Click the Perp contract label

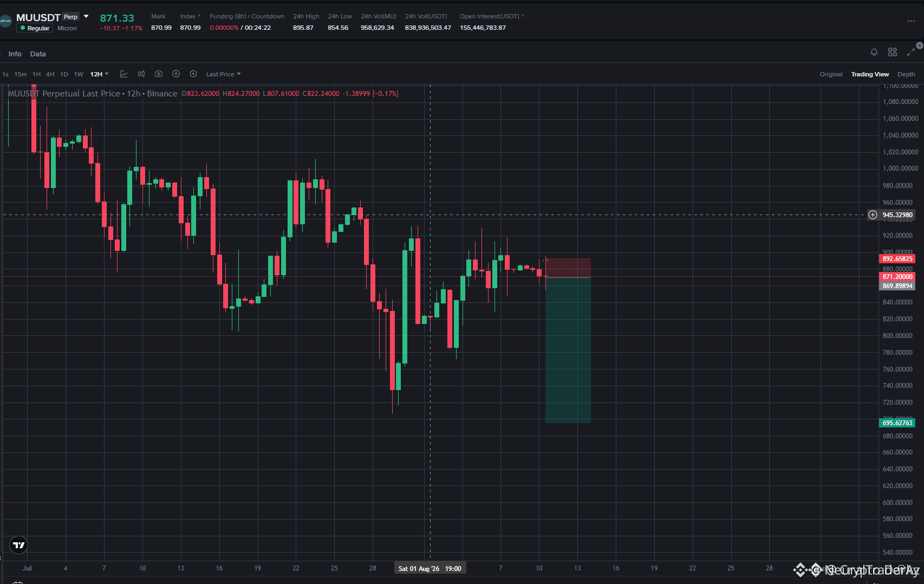click(x=71, y=17)
